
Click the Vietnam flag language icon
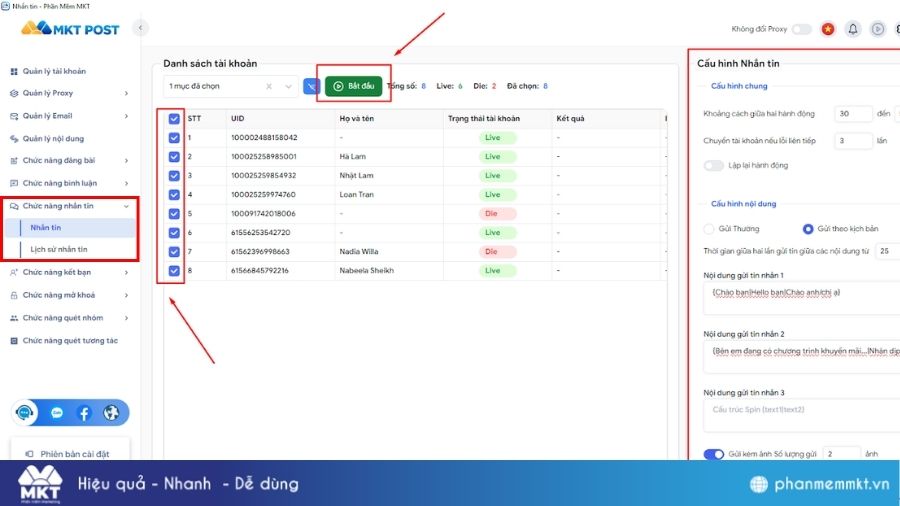(828, 29)
